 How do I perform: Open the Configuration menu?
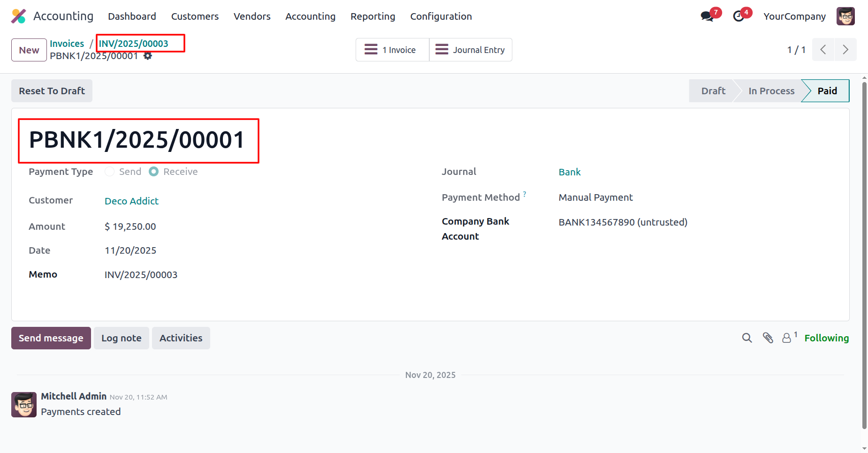point(441,16)
